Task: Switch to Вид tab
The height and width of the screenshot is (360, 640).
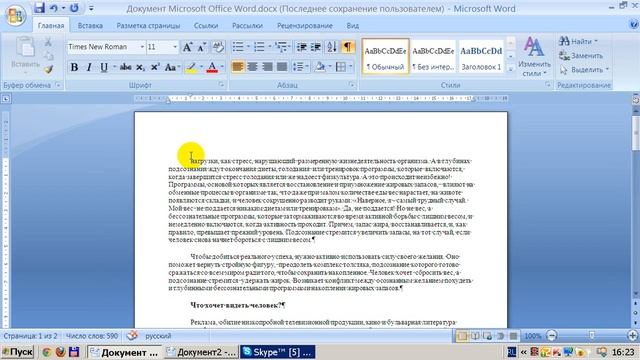Action: coord(353,25)
